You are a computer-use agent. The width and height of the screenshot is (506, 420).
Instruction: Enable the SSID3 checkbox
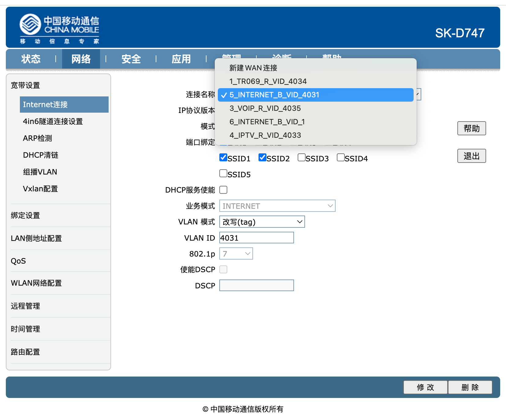302,158
